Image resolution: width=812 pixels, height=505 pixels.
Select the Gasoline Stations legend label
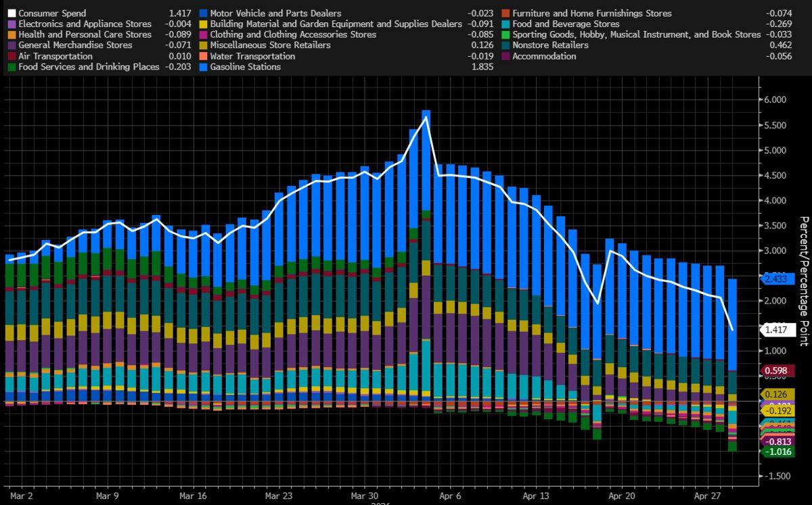pos(246,67)
